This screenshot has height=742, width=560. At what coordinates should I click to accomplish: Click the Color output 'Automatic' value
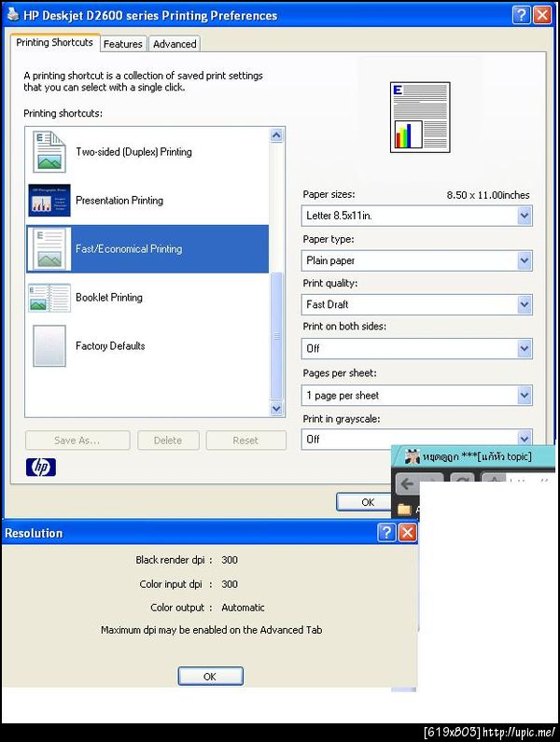click(x=243, y=608)
